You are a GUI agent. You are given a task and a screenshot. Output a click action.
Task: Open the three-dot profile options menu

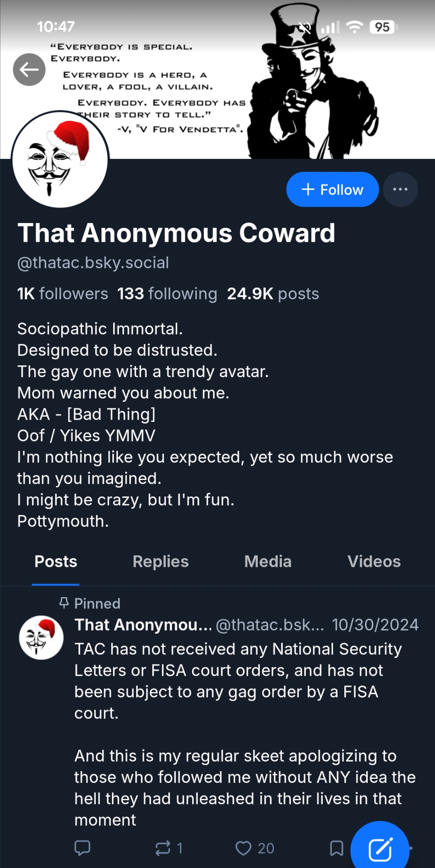coord(400,189)
